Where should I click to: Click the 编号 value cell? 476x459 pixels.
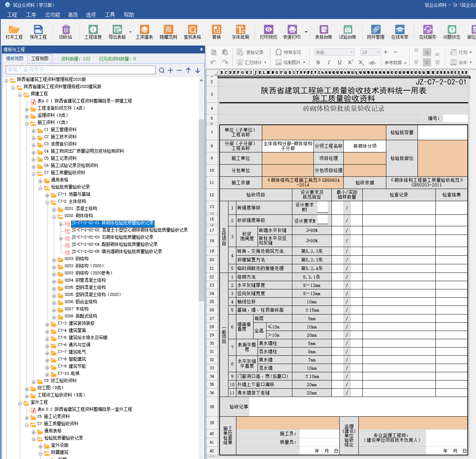point(455,118)
